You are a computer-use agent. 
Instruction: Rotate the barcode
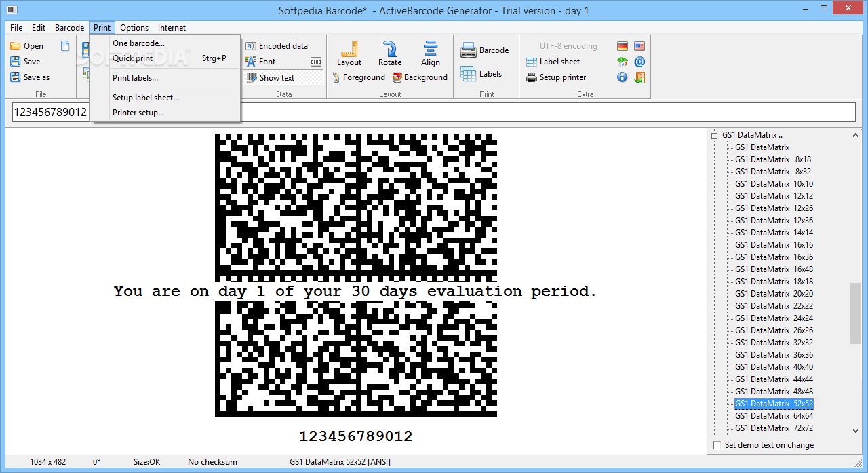click(390, 54)
